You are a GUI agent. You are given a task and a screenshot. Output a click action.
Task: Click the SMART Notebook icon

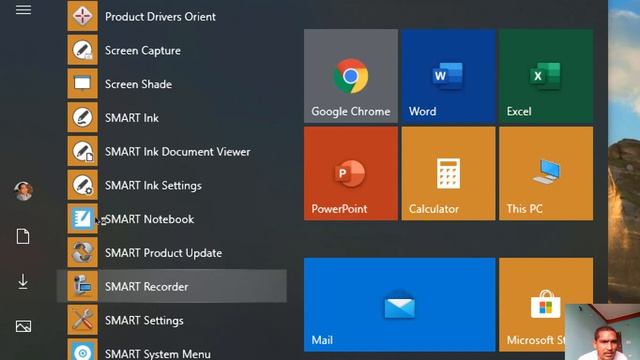point(82,219)
